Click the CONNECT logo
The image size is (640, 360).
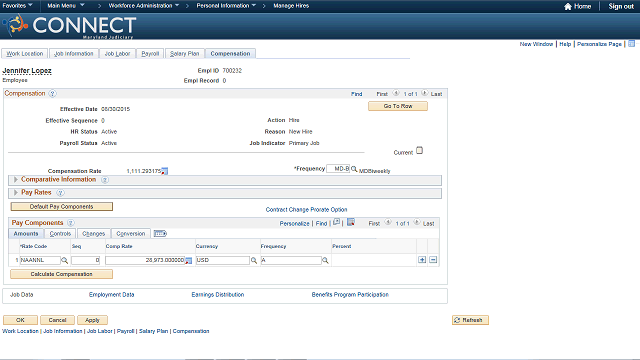[x=69, y=27]
